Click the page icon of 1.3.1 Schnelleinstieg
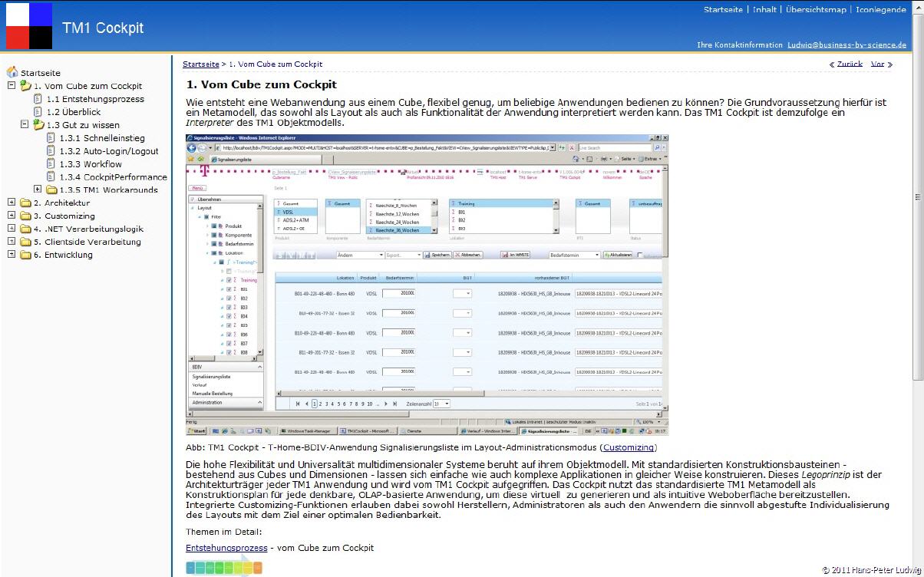This screenshot has width=924, height=577. pyautogui.click(x=51, y=138)
